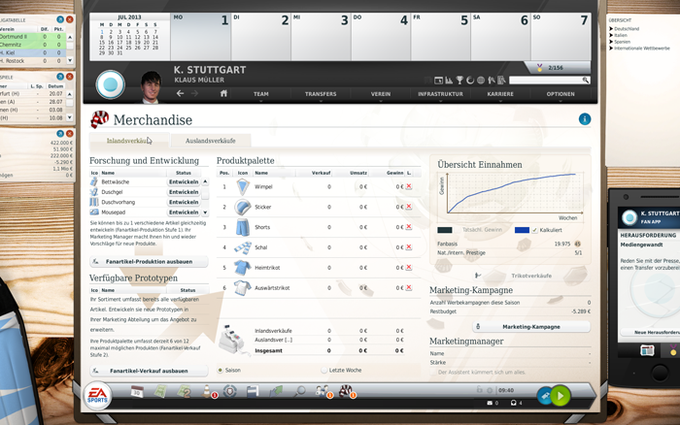The image size is (680, 425).
Task: Open the club crest shield icon
Action: coord(230,391)
